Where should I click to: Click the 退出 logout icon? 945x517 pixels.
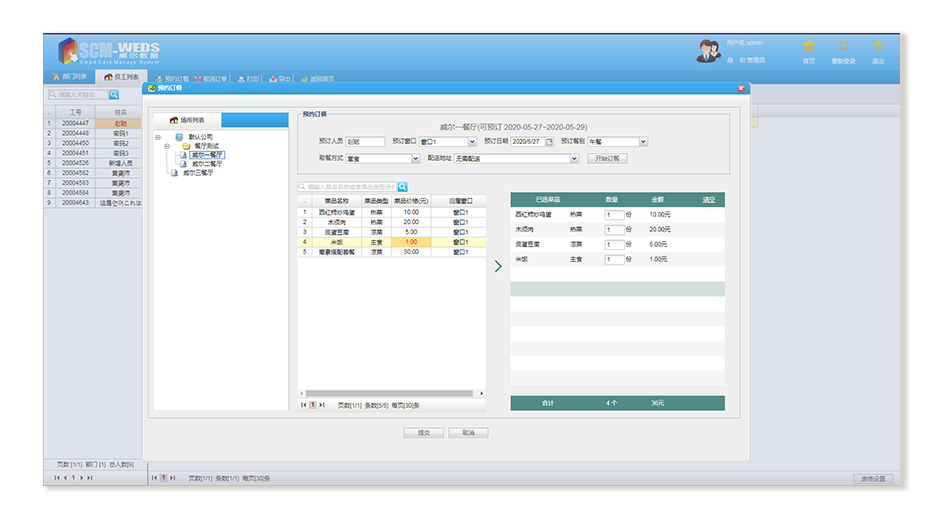point(878,46)
